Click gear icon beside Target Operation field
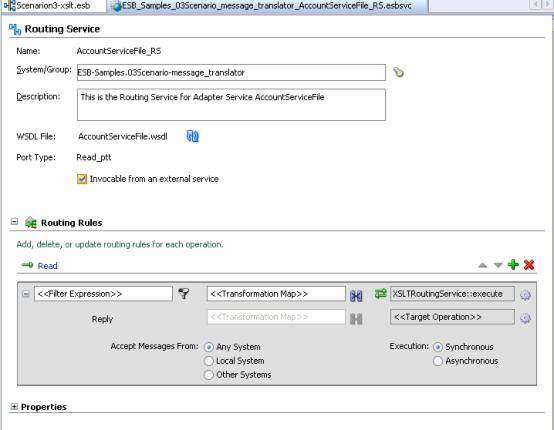This screenshot has height=430, width=554. pyautogui.click(x=525, y=318)
